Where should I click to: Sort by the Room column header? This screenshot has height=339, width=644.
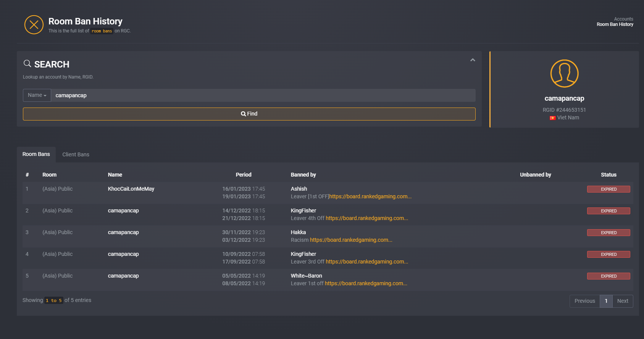click(x=49, y=175)
